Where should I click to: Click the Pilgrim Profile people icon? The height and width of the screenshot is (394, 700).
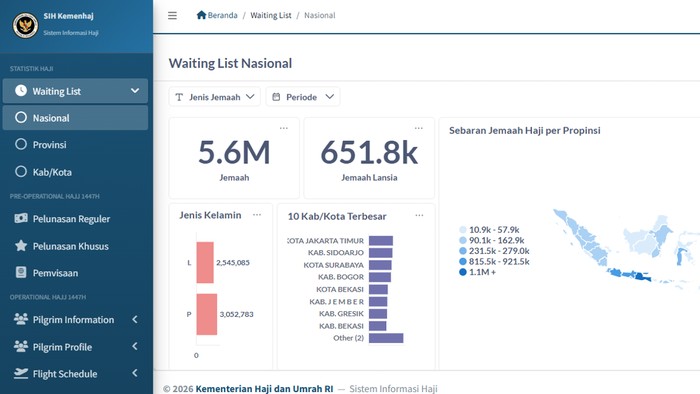tap(21, 346)
